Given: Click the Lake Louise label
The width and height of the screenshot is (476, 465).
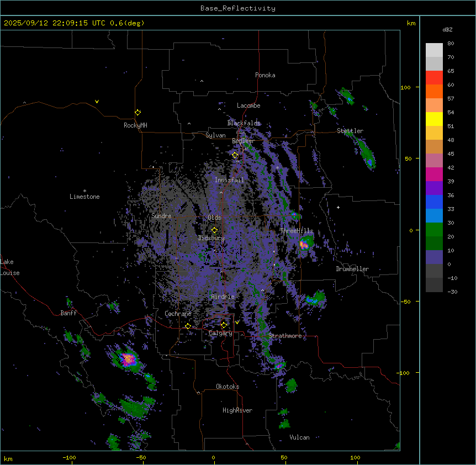Looking at the screenshot, I should tap(10, 267).
